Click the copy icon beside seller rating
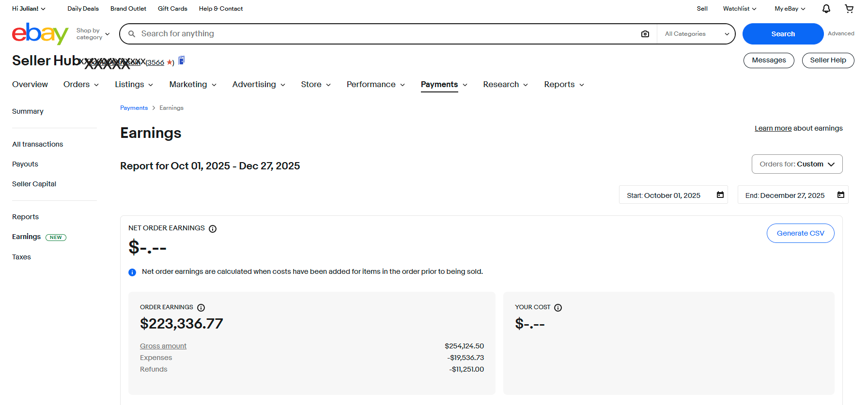This screenshot has height=405, width=868. (182, 60)
